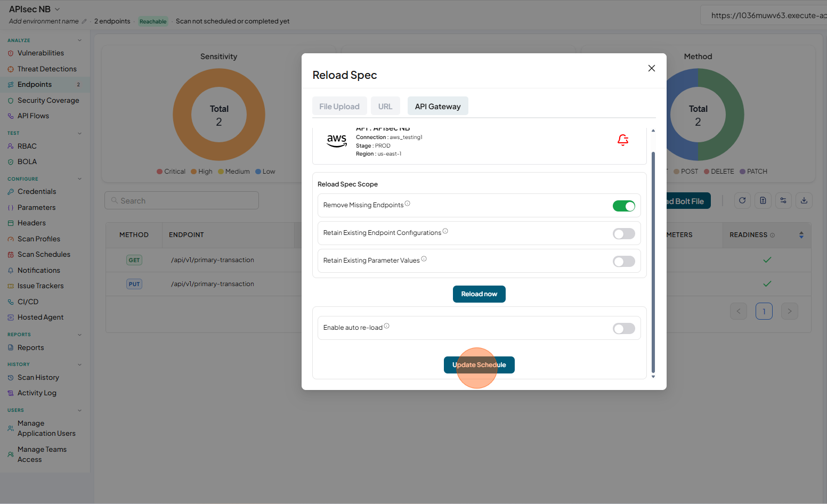Go to page 1 of endpoints table

764,311
